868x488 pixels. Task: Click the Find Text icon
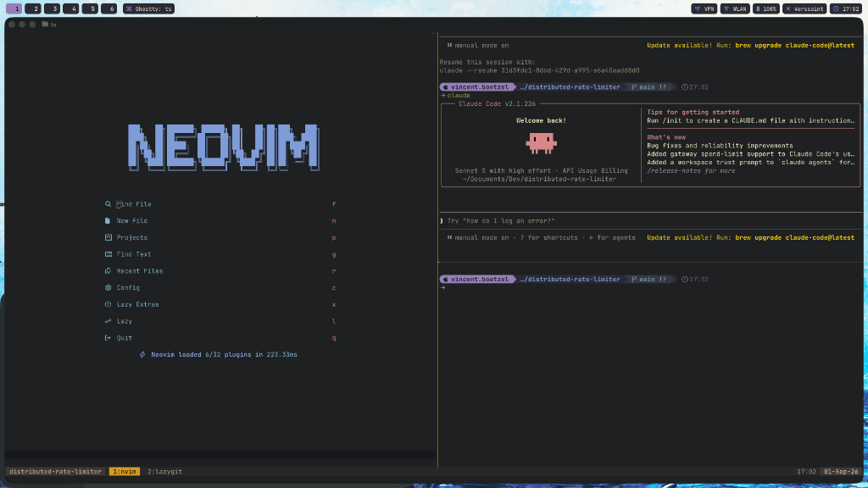pos(108,254)
